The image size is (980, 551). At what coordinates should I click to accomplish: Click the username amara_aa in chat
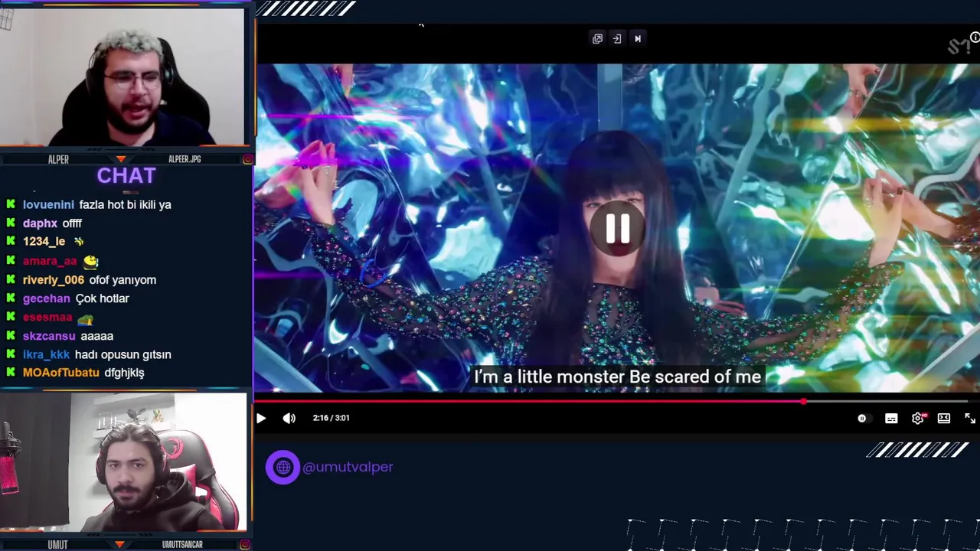50,261
